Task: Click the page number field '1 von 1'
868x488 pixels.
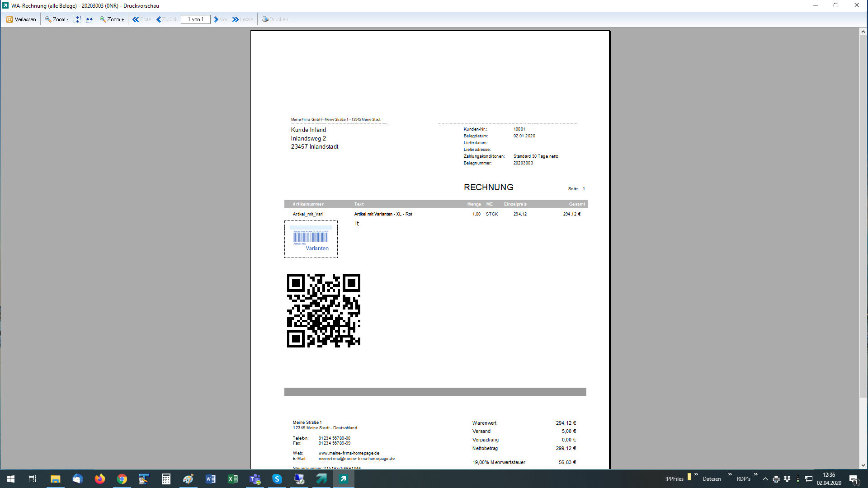Action: 195,19
